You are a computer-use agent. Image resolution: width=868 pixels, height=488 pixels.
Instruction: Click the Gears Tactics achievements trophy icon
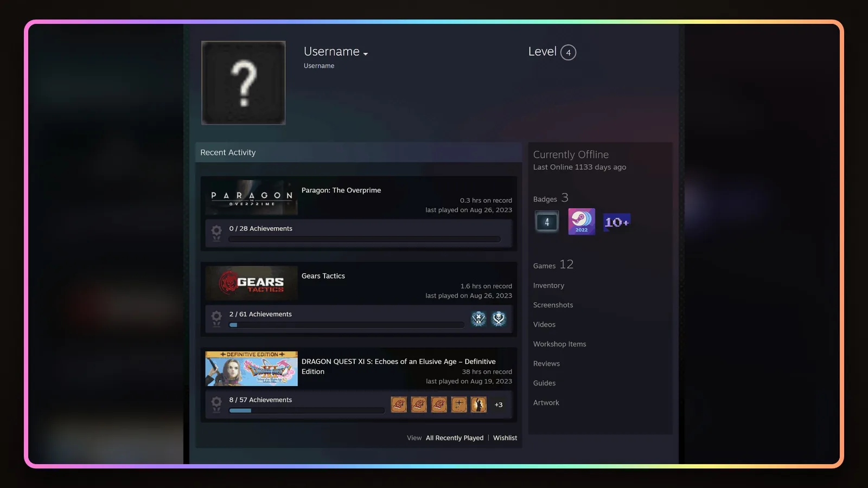click(x=216, y=319)
